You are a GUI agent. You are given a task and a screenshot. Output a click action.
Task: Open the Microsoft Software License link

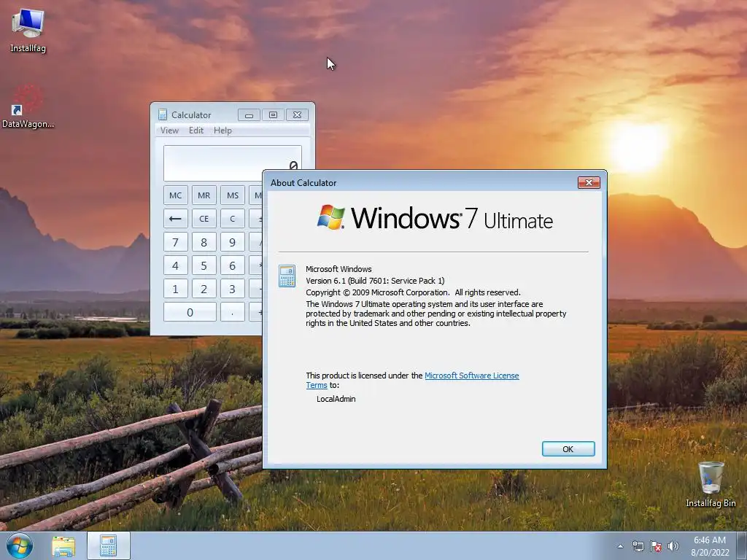point(472,376)
